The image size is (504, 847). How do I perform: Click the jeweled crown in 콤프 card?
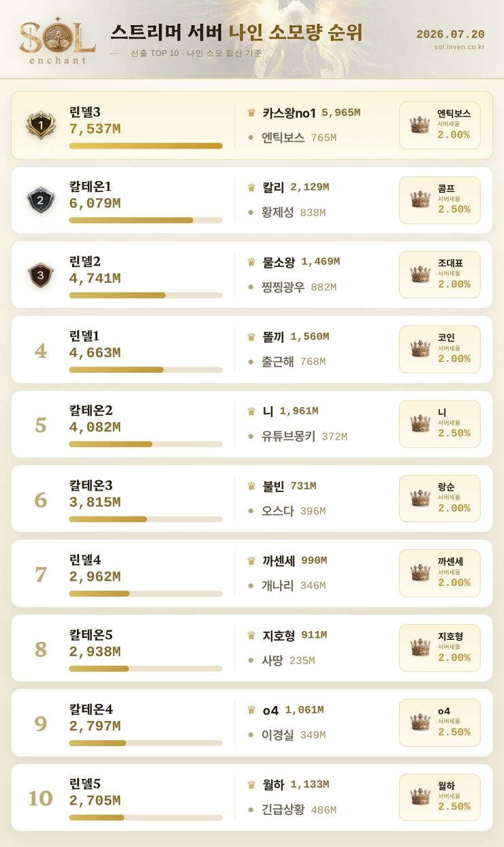[x=420, y=200]
